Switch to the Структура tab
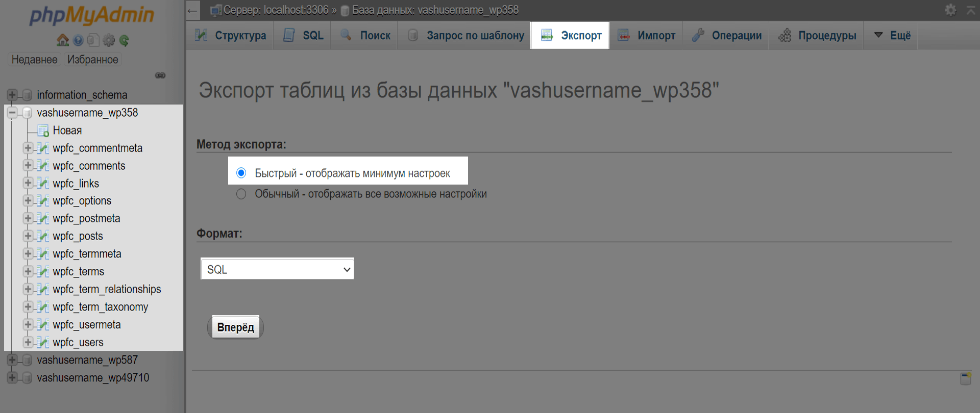The width and height of the screenshot is (980, 413). (230, 35)
